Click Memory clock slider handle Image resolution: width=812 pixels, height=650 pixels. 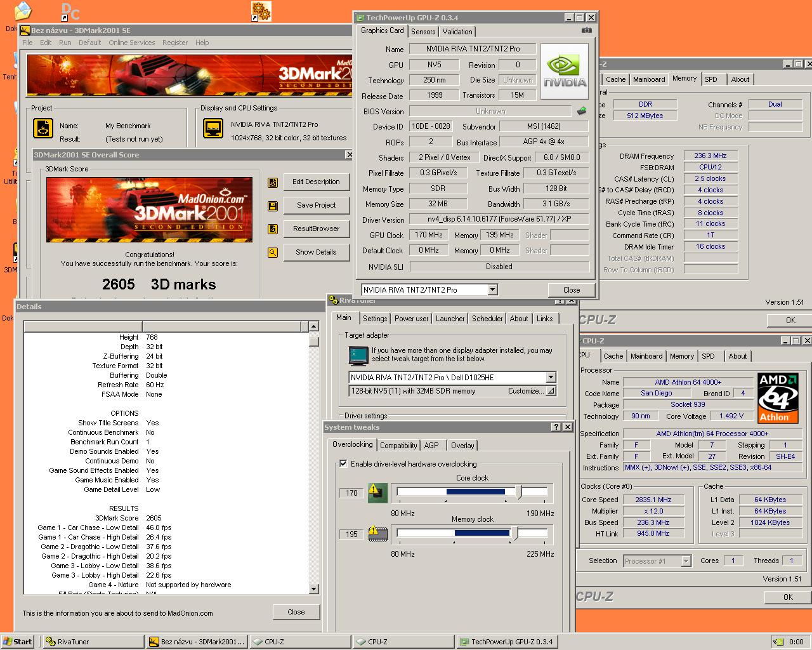point(514,533)
